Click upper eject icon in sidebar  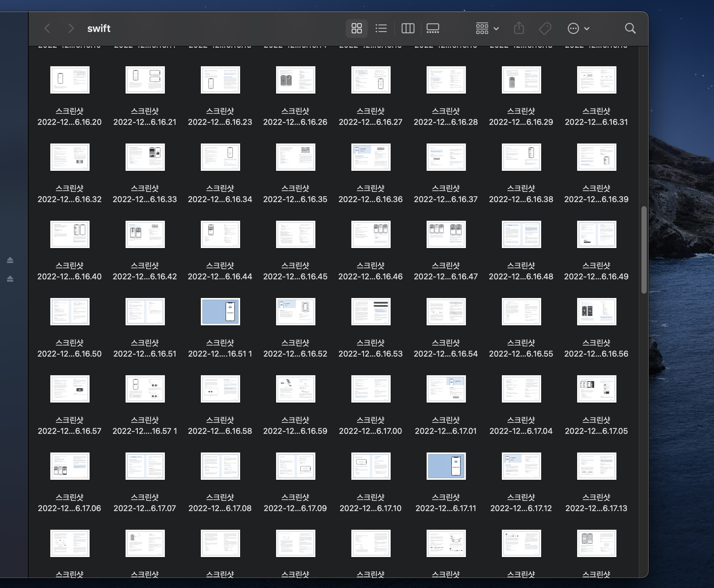(10, 260)
